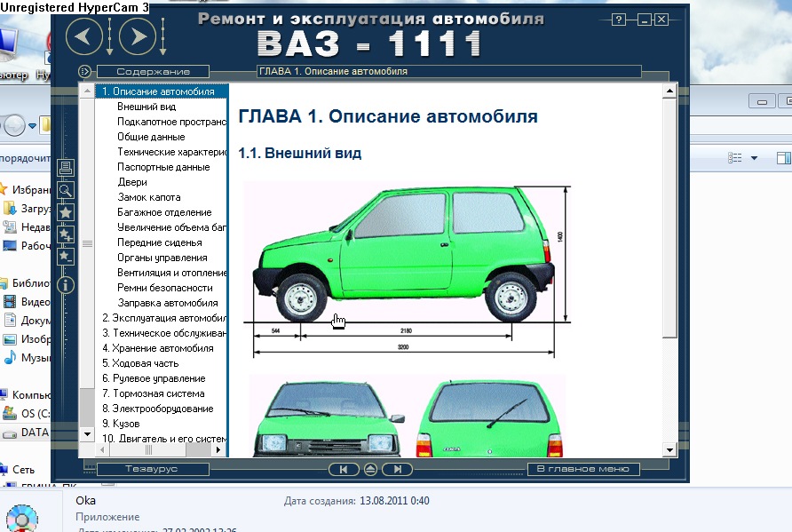Image resolution: width=792 pixels, height=532 pixels.
Task: Click the help question mark button
Action: 619,20
